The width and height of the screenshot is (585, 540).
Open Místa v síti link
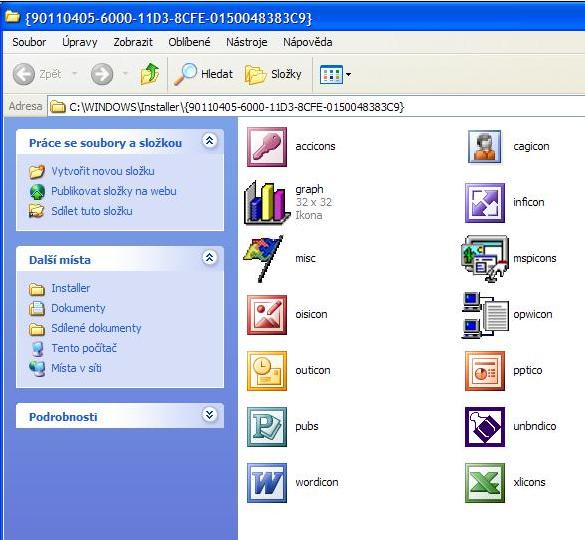[76, 368]
